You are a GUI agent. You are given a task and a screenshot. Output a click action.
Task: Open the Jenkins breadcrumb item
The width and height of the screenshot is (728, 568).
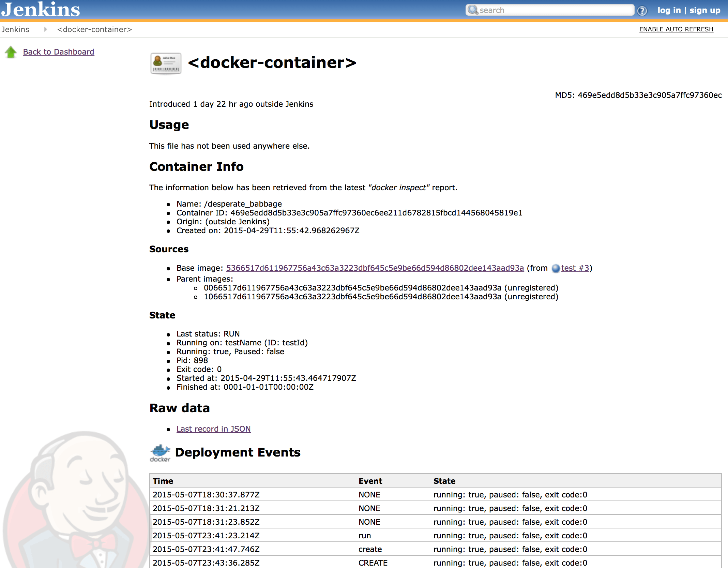[16, 29]
